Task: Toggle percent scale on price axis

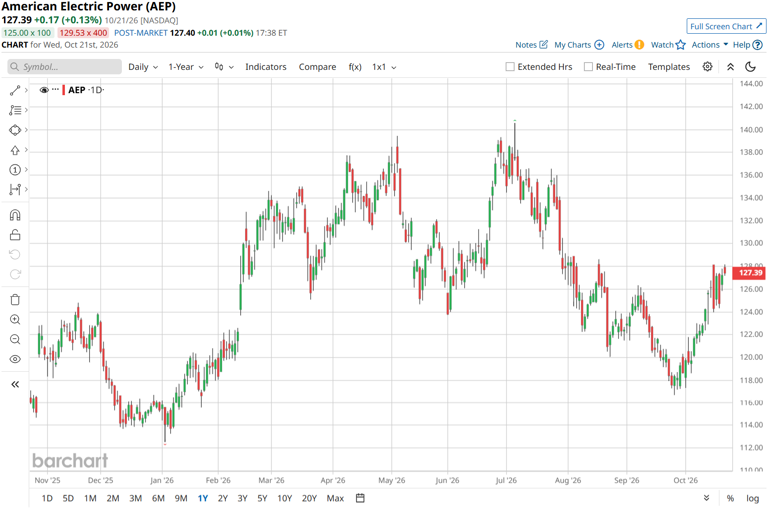Action: [730, 498]
